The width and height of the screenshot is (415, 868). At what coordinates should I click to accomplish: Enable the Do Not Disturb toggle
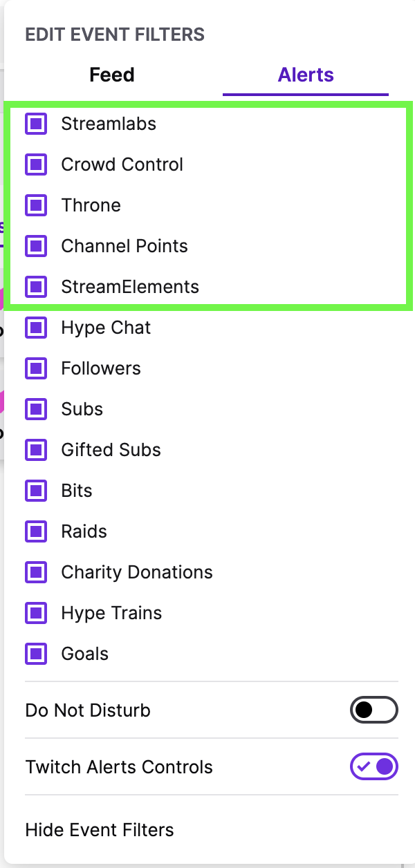coord(374,710)
